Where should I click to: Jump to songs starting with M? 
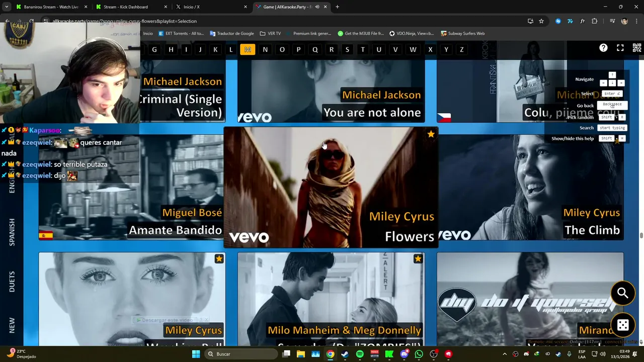[x=248, y=49]
